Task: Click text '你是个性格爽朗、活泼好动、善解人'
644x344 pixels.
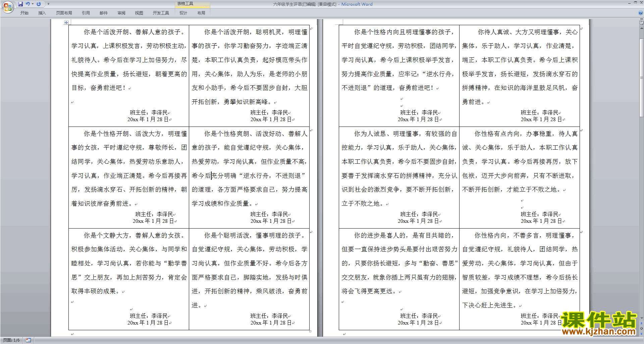Action: [256, 134]
